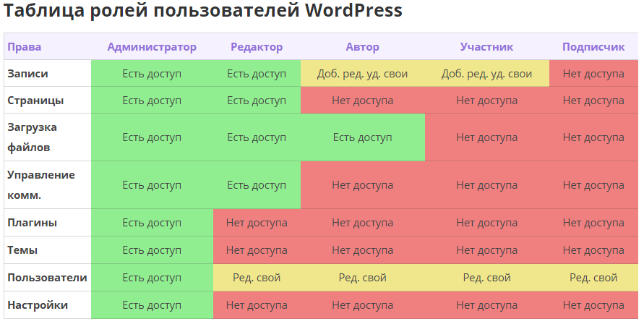This screenshot has width=644, height=324.
Task: Select Подписчик cell in Загрузка файлов row
Action: click(x=593, y=137)
